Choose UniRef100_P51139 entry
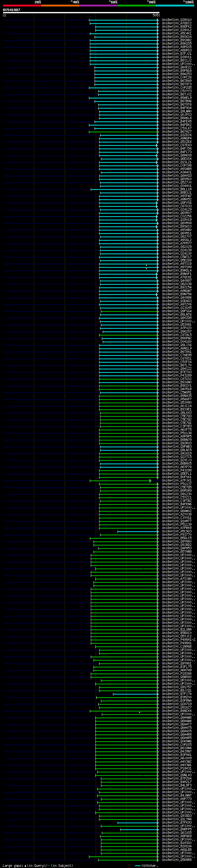The image size is (197, 868). point(177,524)
